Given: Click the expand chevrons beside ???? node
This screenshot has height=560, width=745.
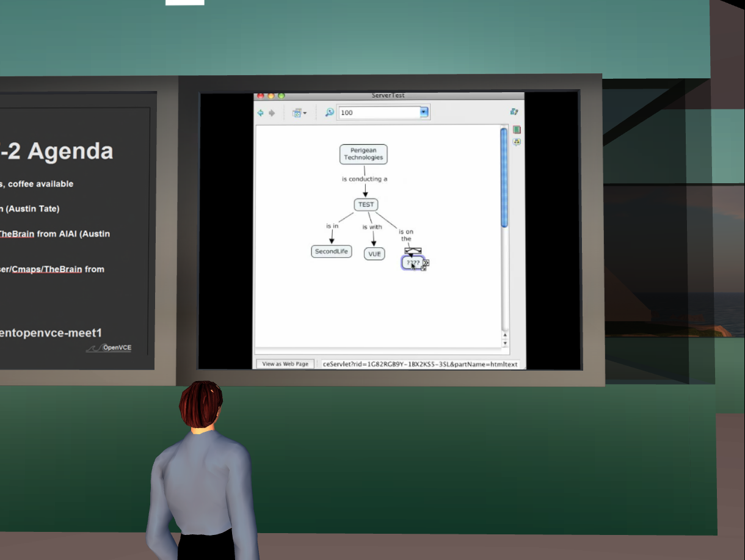Looking at the screenshot, I should pyautogui.click(x=426, y=263).
